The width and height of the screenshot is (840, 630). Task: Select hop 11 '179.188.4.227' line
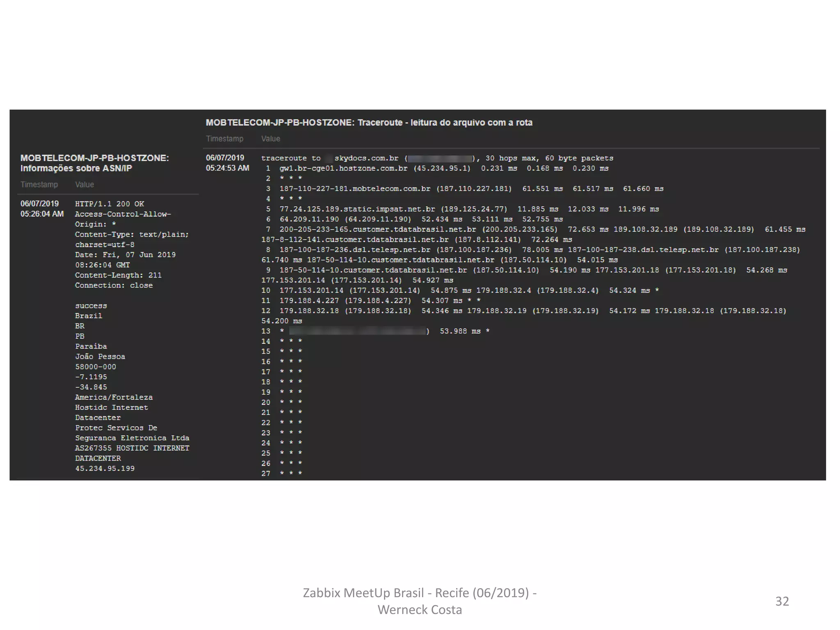[371, 301]
